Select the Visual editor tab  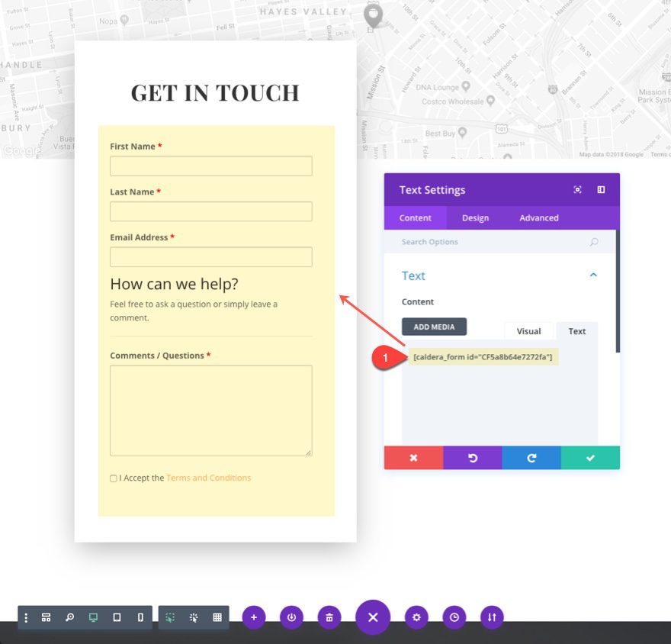[x=528, y=331]
